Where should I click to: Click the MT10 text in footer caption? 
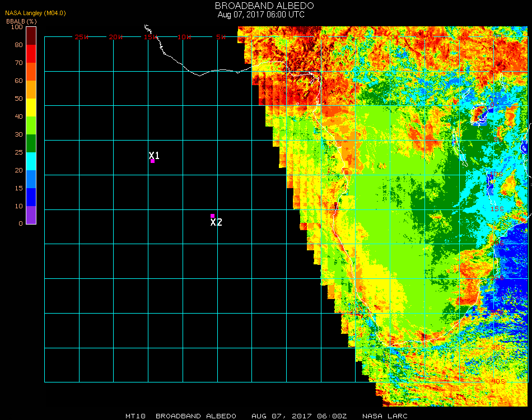(136, 416)
